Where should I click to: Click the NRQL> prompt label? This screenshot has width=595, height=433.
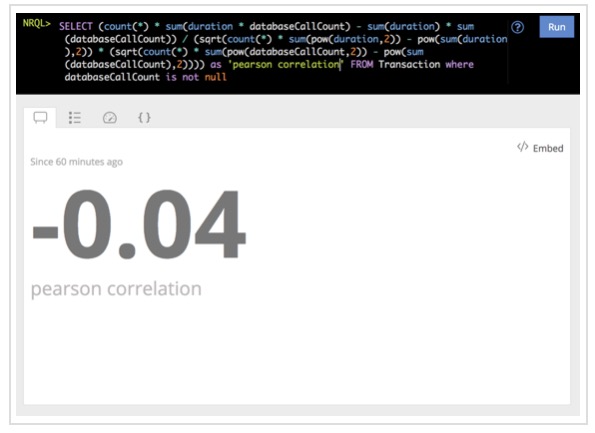[x=36, y=24]
